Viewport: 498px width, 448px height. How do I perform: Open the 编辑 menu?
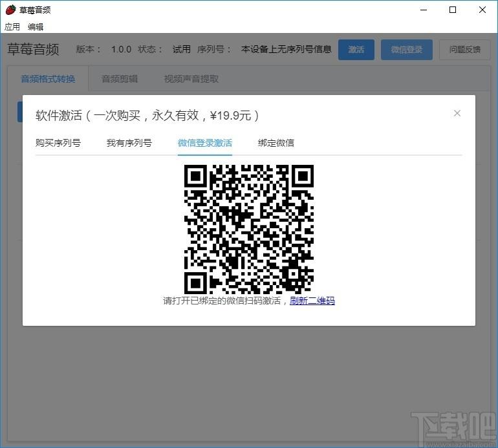click(36, 27)
